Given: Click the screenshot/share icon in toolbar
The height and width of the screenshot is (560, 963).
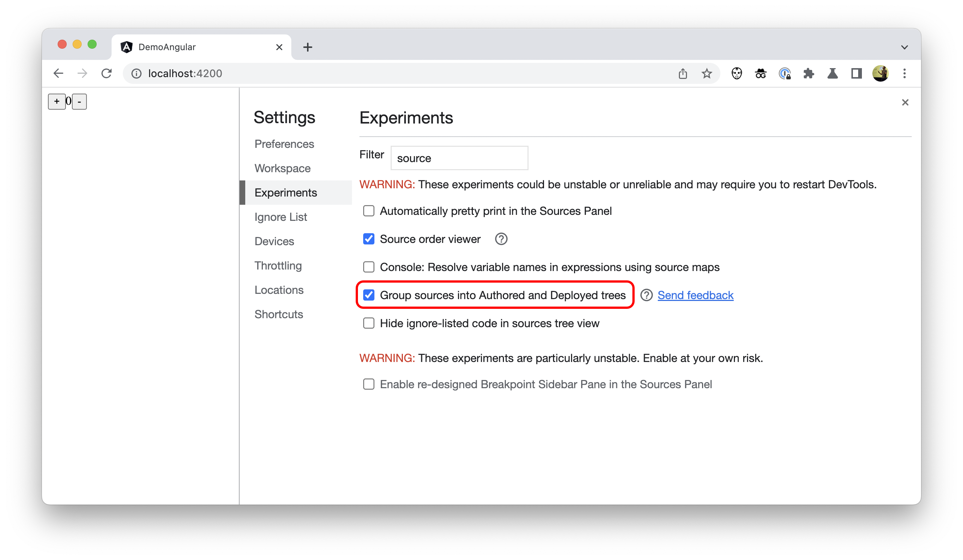Looking at the screenshot, I should pyautogui.click(x=683, y=73).
